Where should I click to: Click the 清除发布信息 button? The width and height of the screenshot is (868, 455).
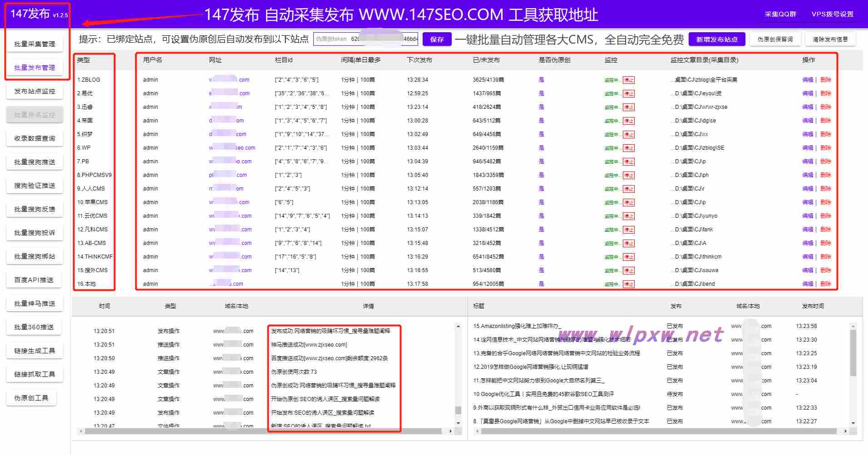pos(830,39)
